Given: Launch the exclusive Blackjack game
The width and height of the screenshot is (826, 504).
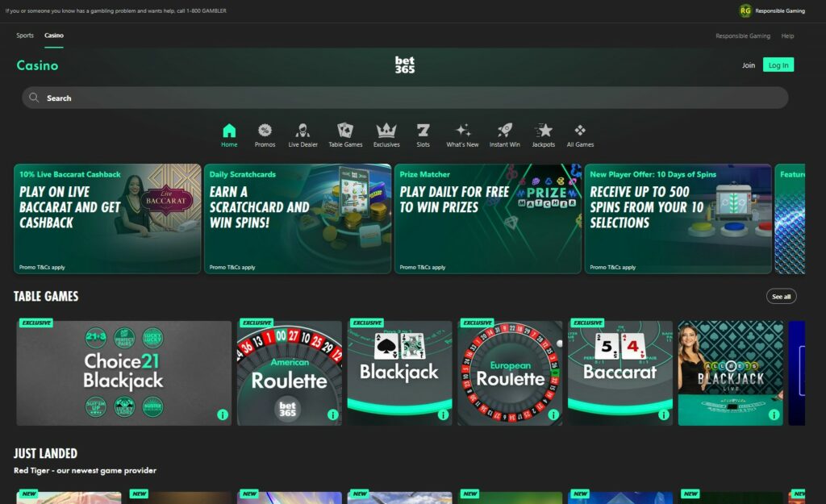Looking at the screenshot, I should 399,373.
